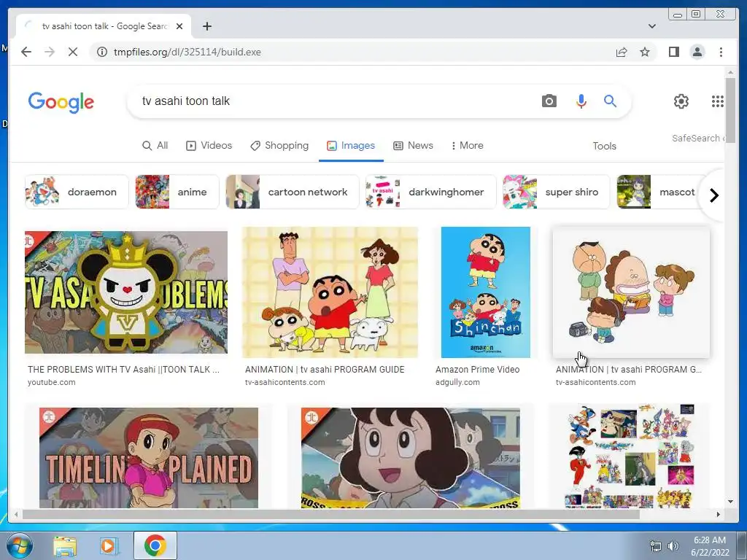Bookmark this tab with the star
Viewport: 747px width, 560px height.
tap(645, 52)
